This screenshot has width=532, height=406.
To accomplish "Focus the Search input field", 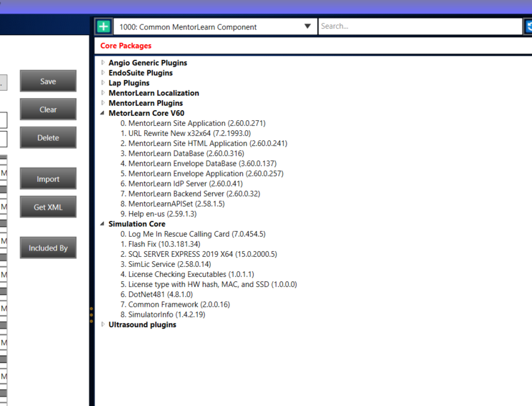I will tap(420, 26).
